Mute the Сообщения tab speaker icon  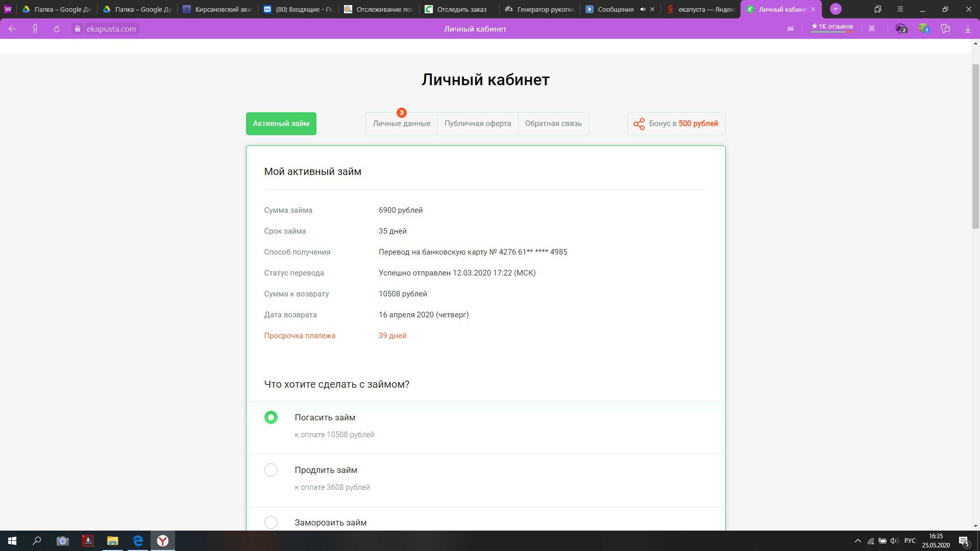click(x=643, y=9)
